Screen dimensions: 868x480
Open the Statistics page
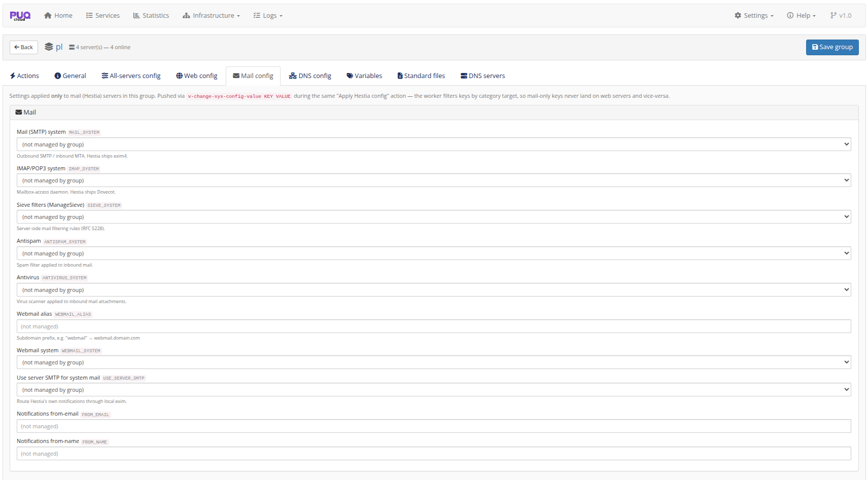(x=151, y=16)
